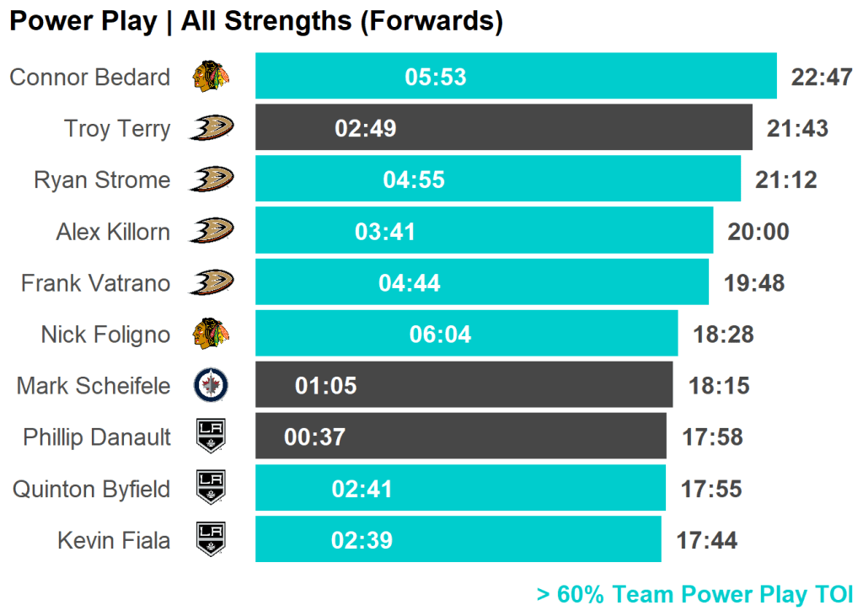Click the Ducks logo next to Alex Killorn
This screenshot has width=863, height=616.
(211, 231)
